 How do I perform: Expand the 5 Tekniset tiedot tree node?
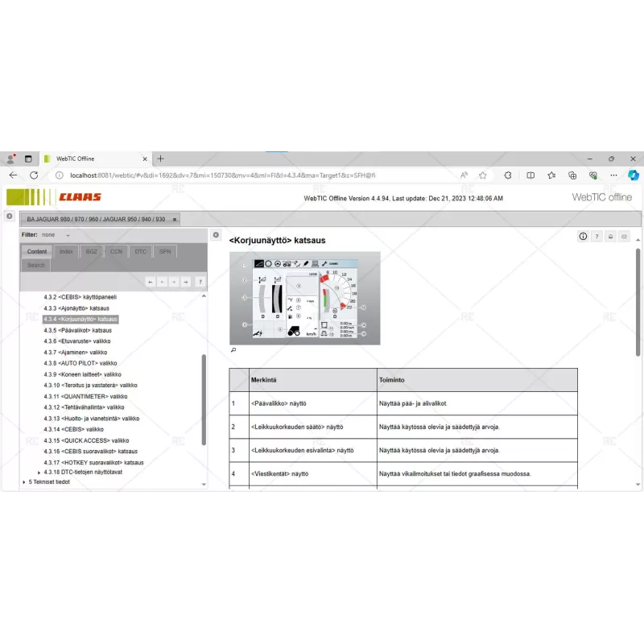23,481
